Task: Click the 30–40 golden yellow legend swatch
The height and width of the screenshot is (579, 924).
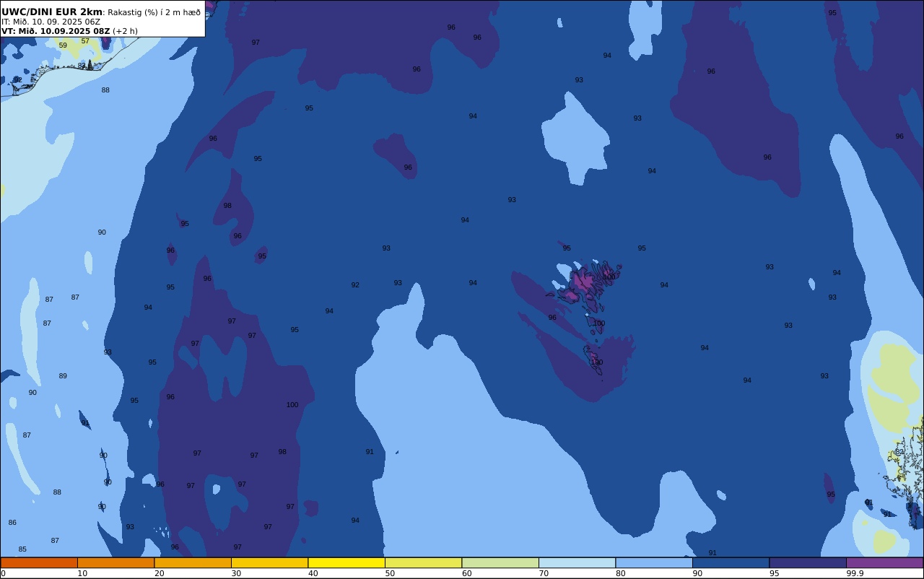Action: point(269,562)
